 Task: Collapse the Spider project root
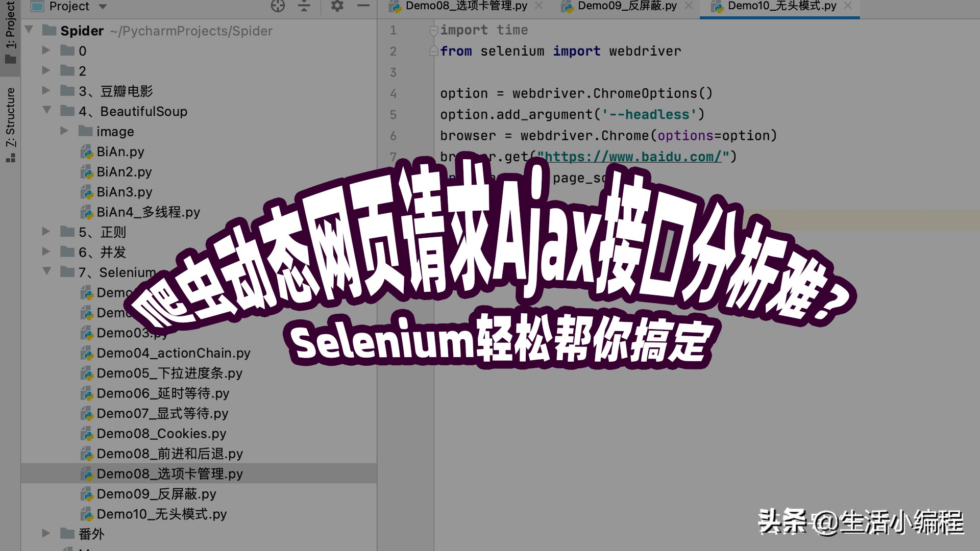tap(29, 30)
